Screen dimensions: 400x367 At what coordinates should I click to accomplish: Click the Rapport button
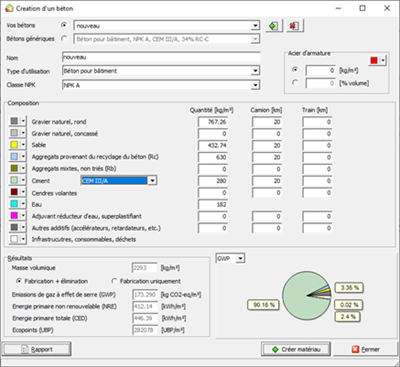click(x=36, y=349)
